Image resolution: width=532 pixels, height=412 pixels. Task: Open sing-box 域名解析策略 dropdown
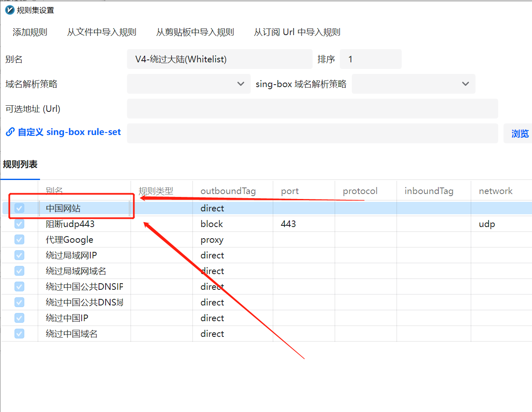tap(413, 84)
